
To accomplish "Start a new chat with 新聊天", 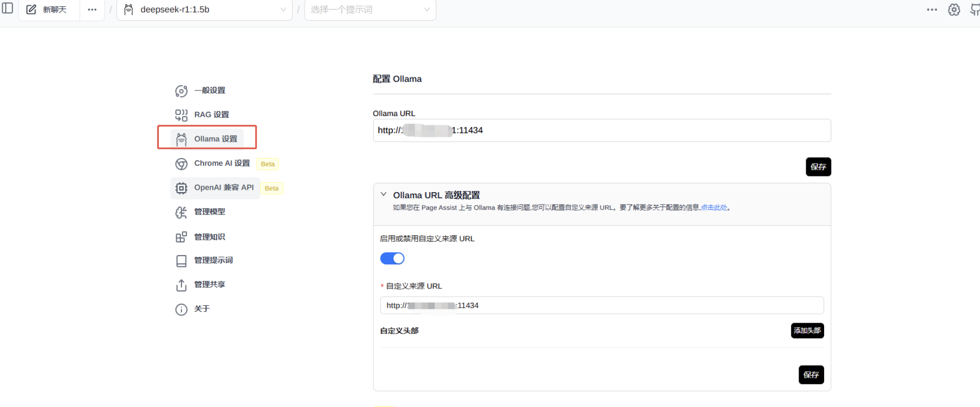I will pos(49,10).
